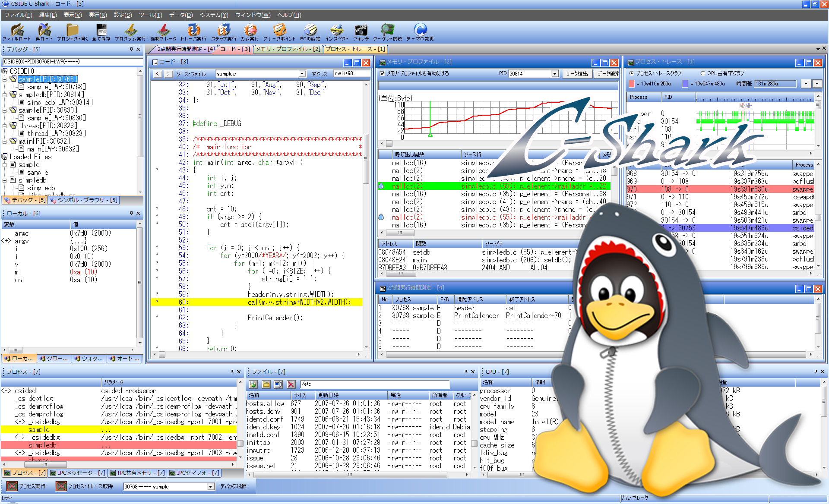Click the red time marker swatch 19s416m250u
Screen dimensions: 829x504
point(632,84)
